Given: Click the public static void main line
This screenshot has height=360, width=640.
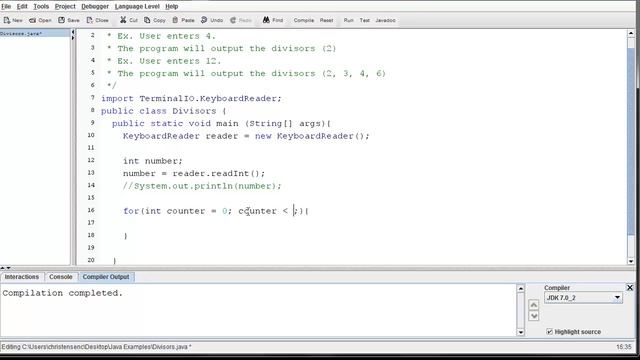Looking at the screenshot, I should (221, 123).
